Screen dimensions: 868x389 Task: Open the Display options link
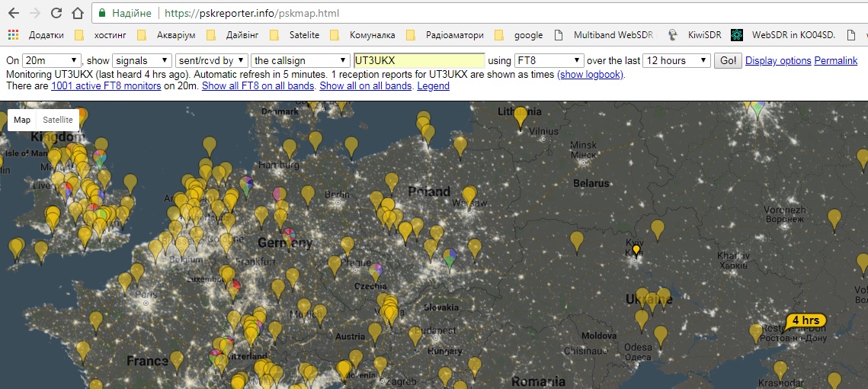click(x=777, y=60)
